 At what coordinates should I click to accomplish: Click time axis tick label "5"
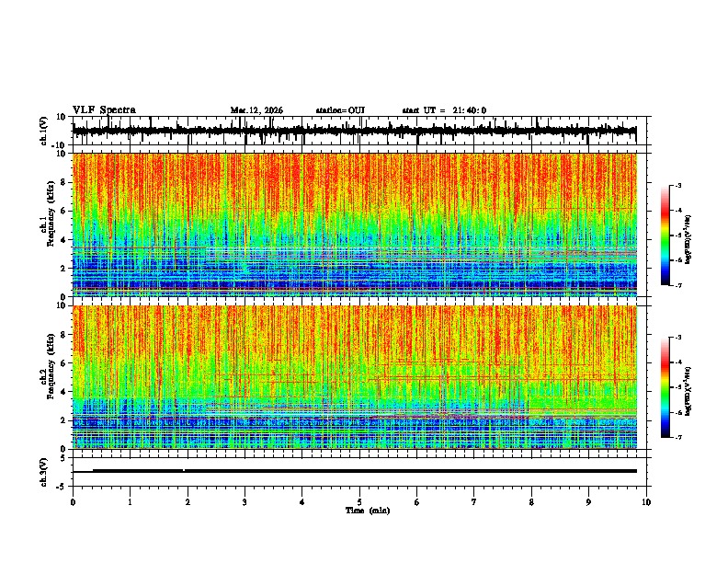pos(359,502)
